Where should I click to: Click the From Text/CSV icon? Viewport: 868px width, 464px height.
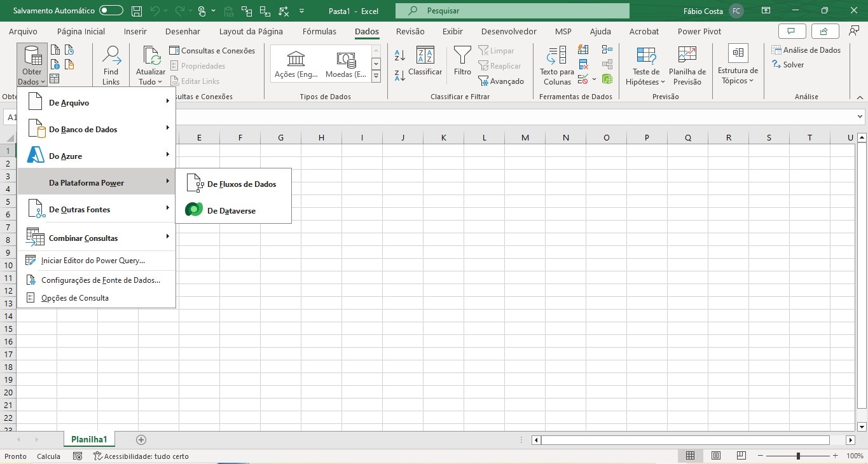[x=55, y=50]
